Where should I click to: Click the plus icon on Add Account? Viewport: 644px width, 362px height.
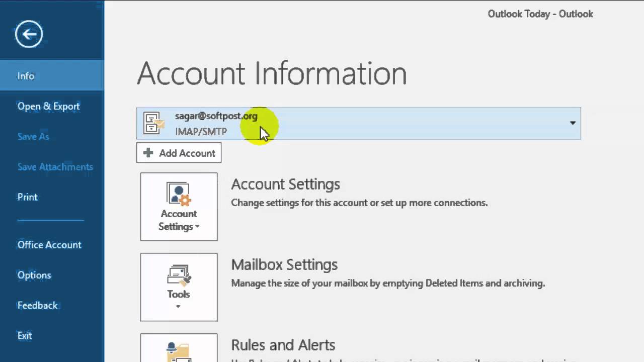[x=148, y=153]
